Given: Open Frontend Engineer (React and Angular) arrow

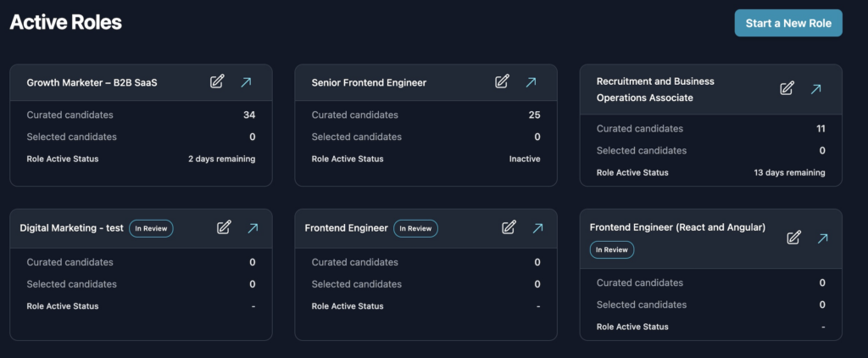Looking at the screenshot, I should tap(822, 238).
